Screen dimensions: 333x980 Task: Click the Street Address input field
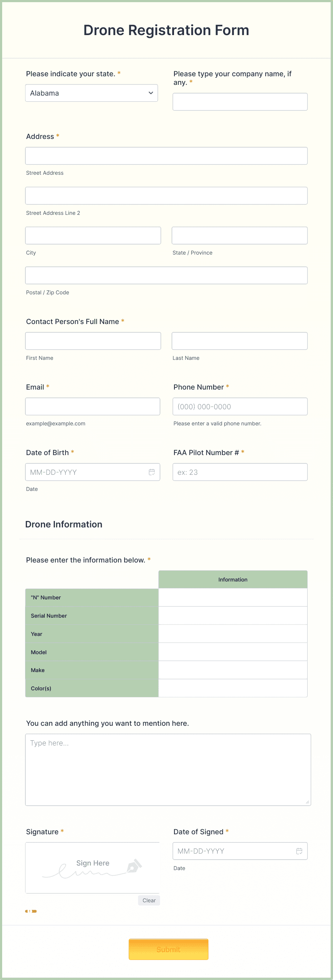click(166, 156)
